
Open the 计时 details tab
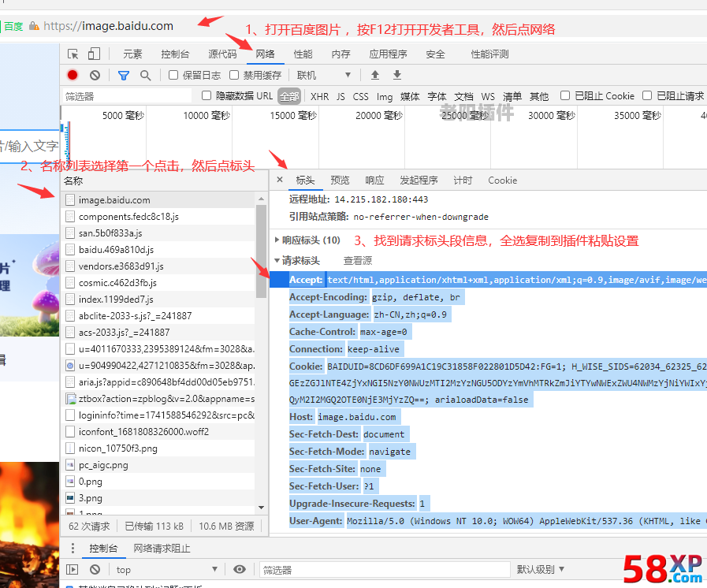[463, 180]
